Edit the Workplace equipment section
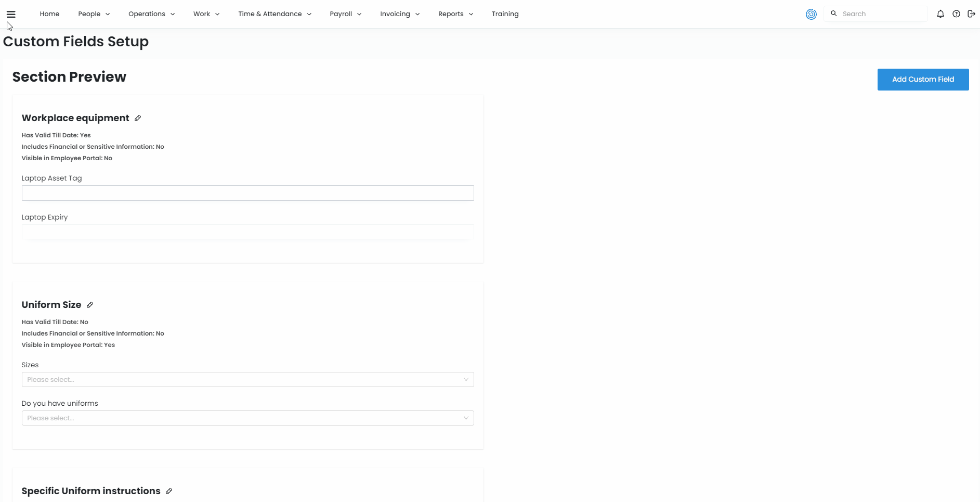Viewport: 980px width, 502px height. tap(138, 118)
